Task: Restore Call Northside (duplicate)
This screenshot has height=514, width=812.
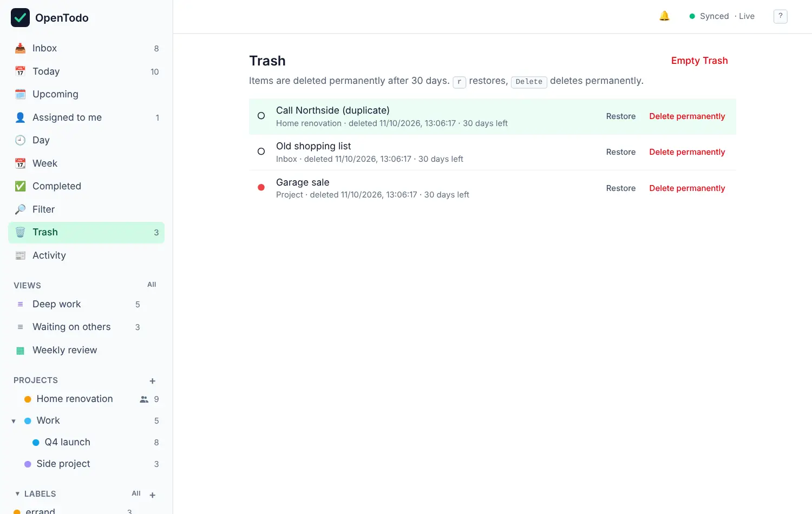Action: tap(621, 116)
